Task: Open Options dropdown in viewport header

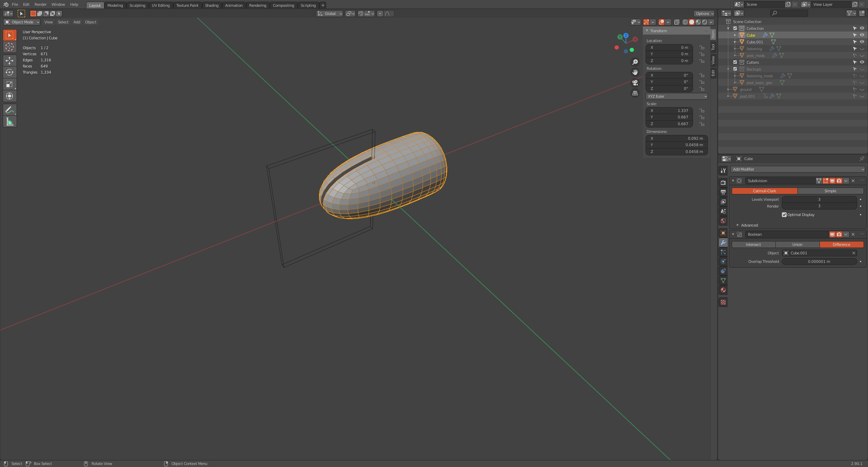Action: coord(704,14)
